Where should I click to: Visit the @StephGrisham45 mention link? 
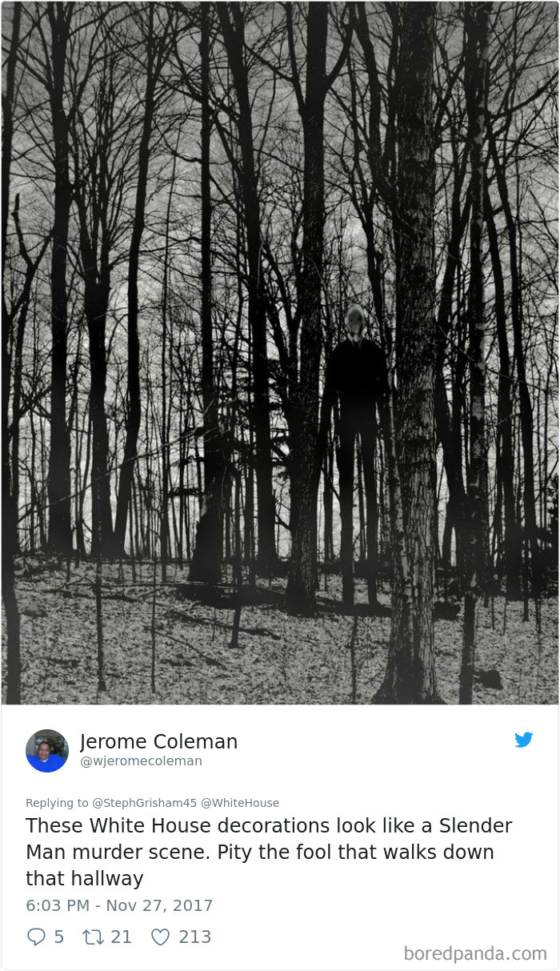pos(145,803)
